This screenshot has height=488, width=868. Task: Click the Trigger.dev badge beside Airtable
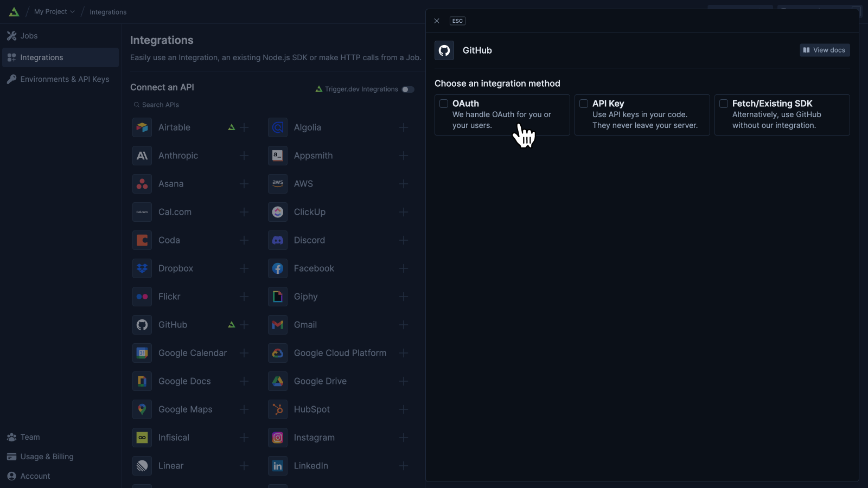pyautogui.click(x=232, y=127)
